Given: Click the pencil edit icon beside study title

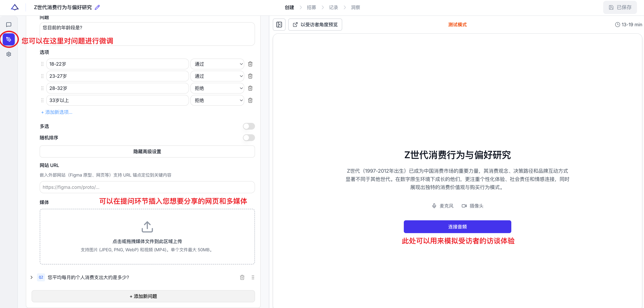Looking at the screenshot, I should (x=97, y=8).
